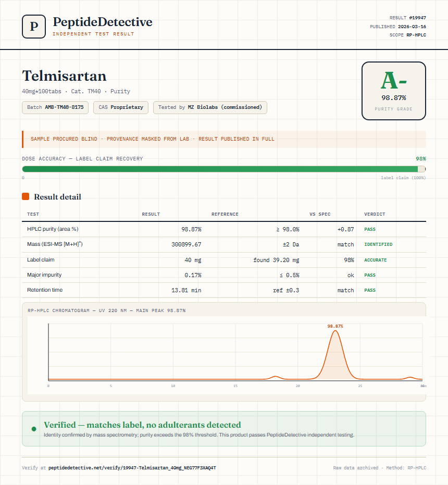Click the 'Identity confirmed by mass spectrometry' sentence
The width and height of the screenshot is (448, 485).
click(199, 434)
